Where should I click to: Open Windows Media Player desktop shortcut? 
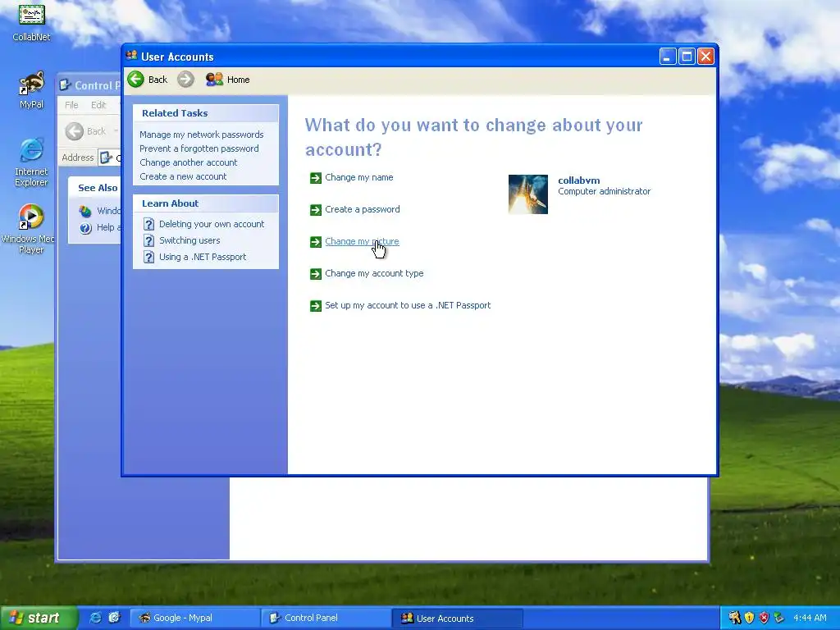(x=31, y=217)
